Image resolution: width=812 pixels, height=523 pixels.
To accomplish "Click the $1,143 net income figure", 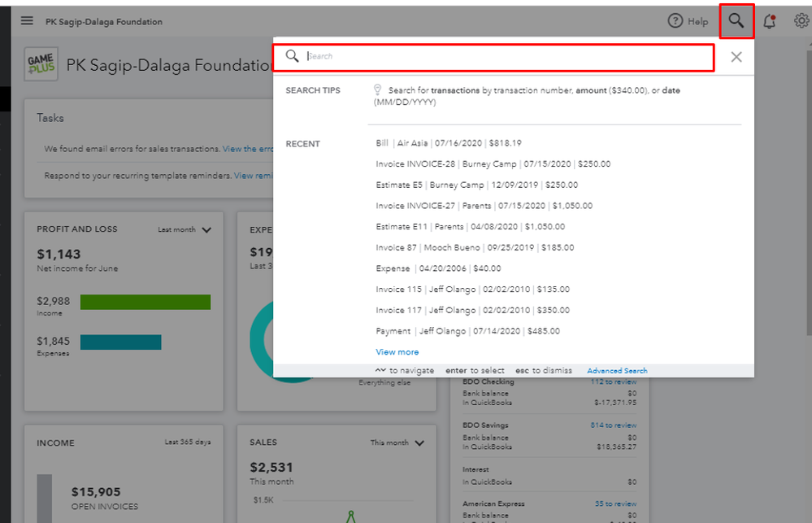I will pyautogui.click(x=59, y=254).
